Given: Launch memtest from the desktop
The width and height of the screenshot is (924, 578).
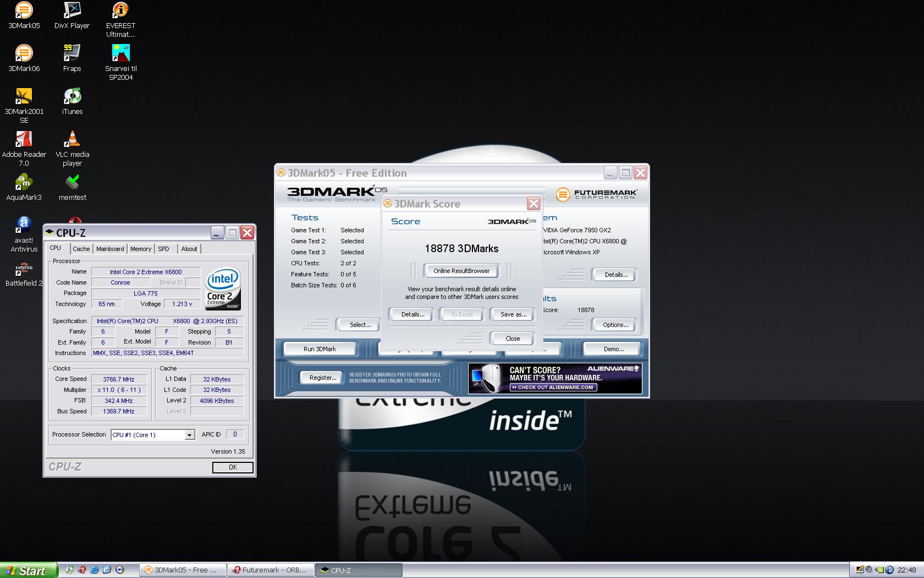Looking at the screenshot, I should 72,187.
